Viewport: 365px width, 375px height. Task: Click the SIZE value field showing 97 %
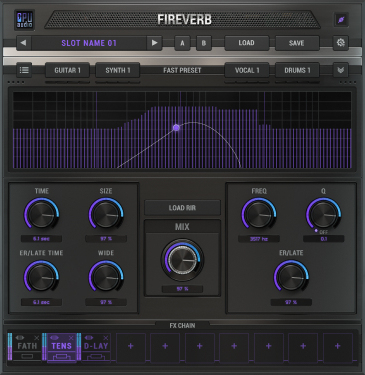(x=106, y=239)
